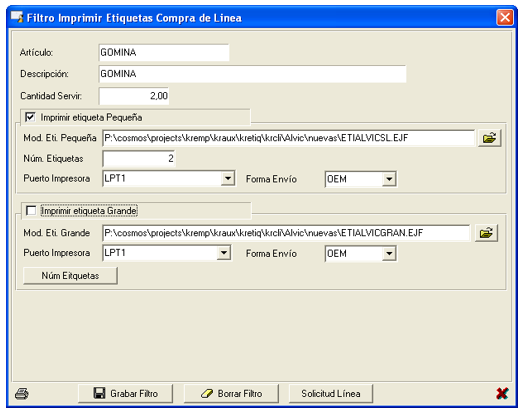The image size is (524, 413).
Task: Select the Cantidad Servir field
Action: pos(134,96)
